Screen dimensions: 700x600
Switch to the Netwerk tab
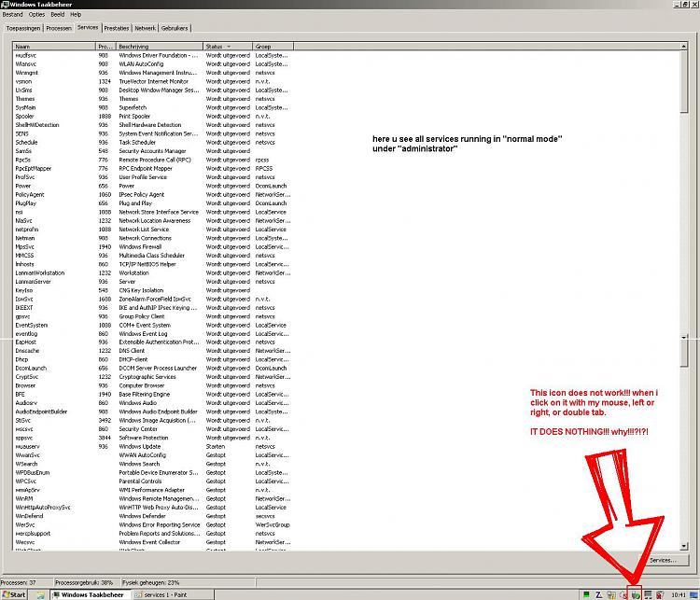click(145, 28)
